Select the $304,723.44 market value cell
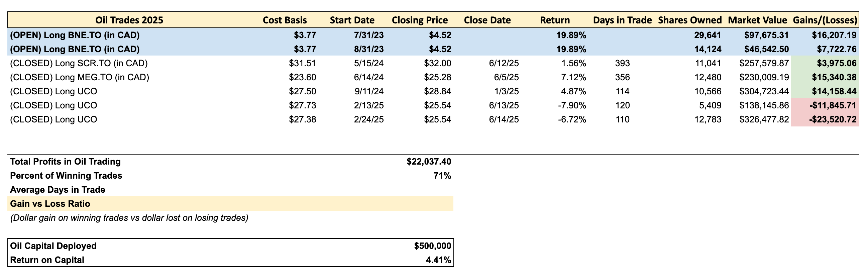The width and height of the screenshot is (868, 279). (x=764, y=92)
